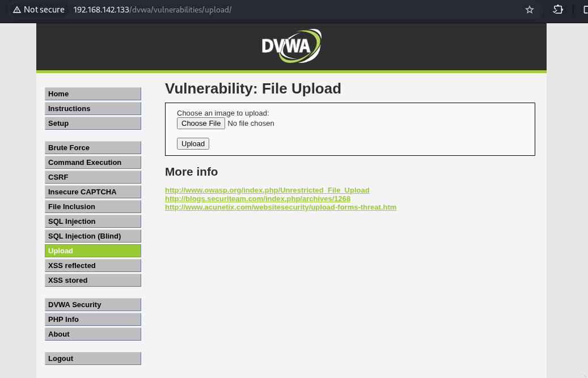This screenshot has width=588, height=378.
Task: Open the acunetix upload-forms-threat link
Action: [x=281, y=207]
